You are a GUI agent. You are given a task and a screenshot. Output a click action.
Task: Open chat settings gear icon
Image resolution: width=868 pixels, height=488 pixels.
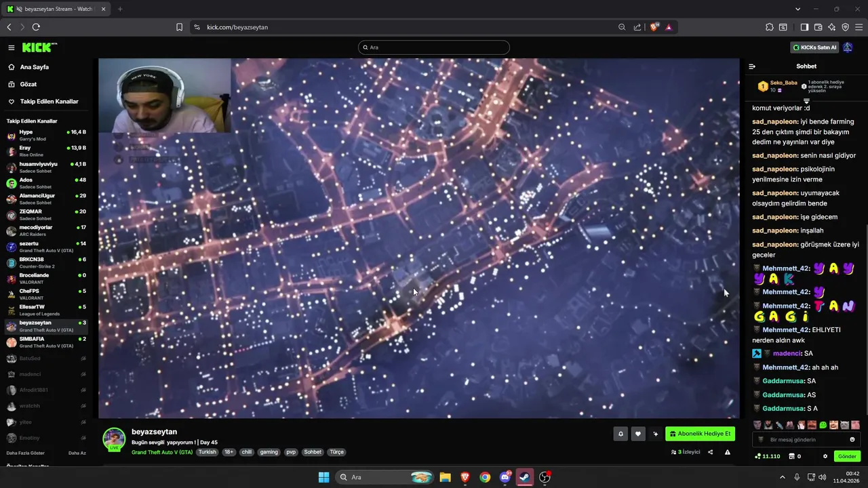(825, 456)
